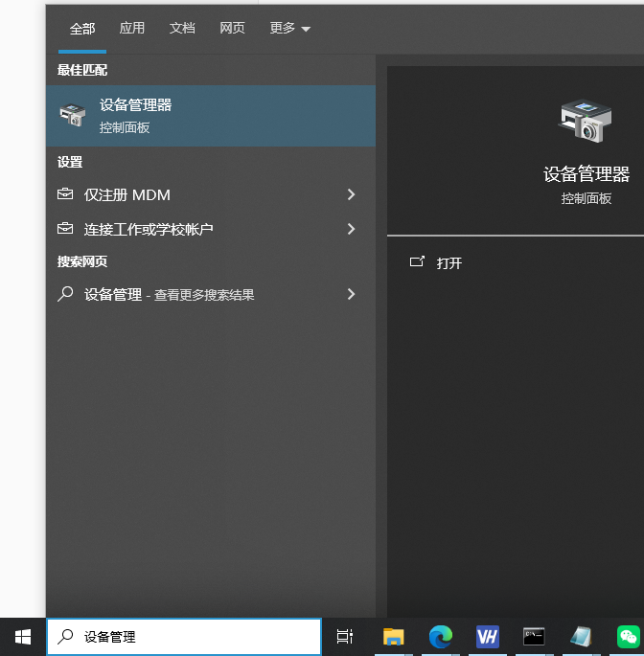This screenshot has width=644, height=656.
Task: Click the open icon next to 打开
Action: pos(417,261)
